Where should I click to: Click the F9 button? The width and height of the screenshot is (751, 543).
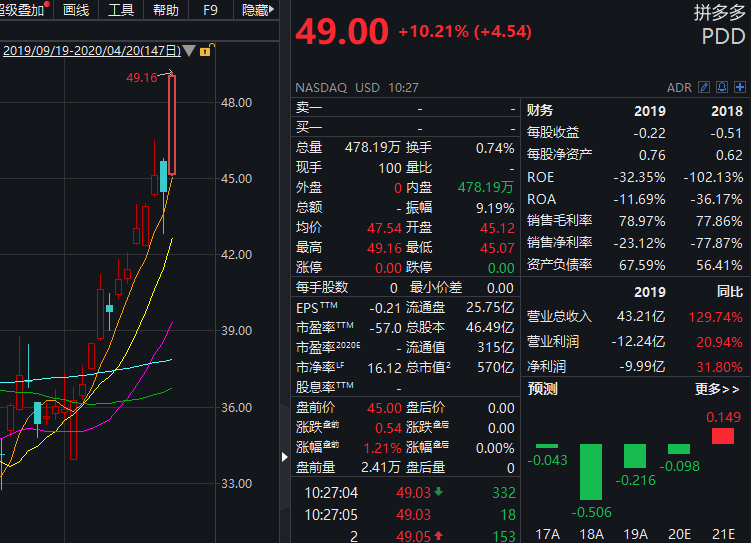(x=210, y=10)
